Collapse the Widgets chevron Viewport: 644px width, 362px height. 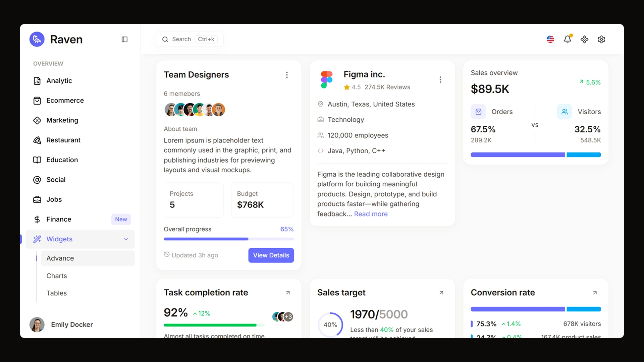(126, 239)
